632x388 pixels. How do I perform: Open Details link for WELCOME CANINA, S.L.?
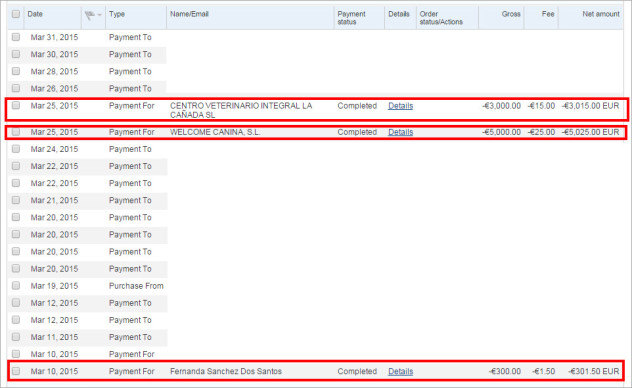(x=400, y=132)
